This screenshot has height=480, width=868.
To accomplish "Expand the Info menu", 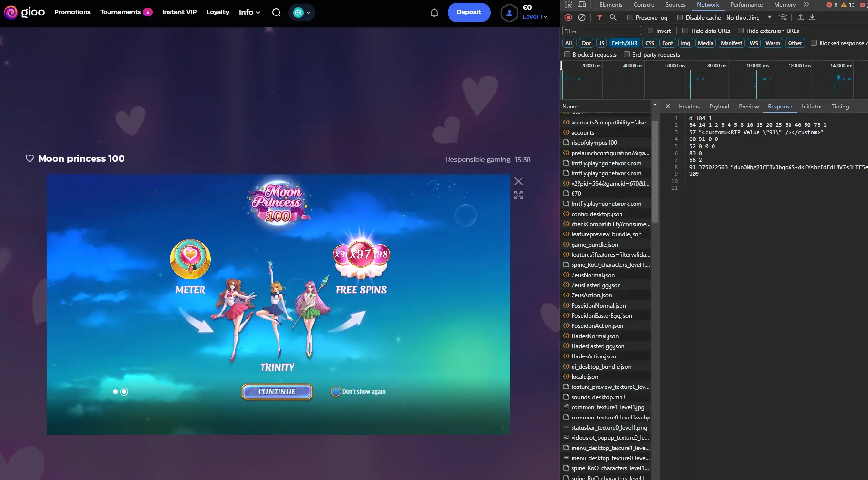I will (x=249, y=12).
